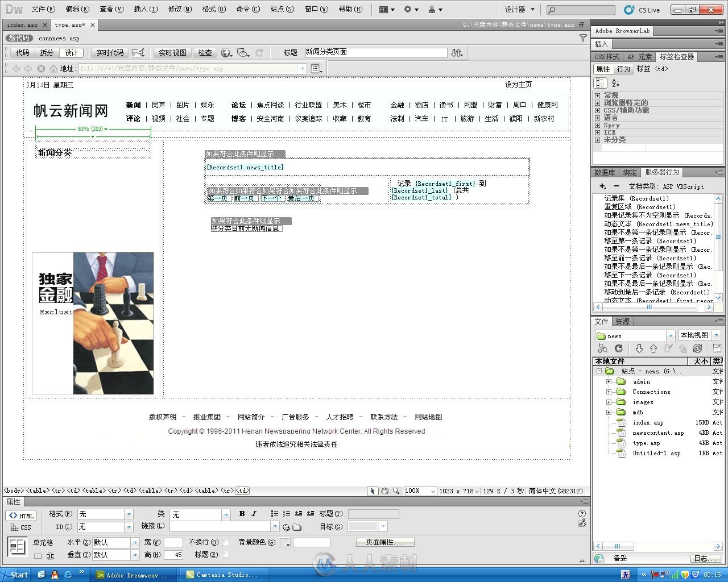Image resolution: width=728 pixels, height=582 pixels.
Task: Open the file management arrows icon
Action: click(x=457, y=53)
